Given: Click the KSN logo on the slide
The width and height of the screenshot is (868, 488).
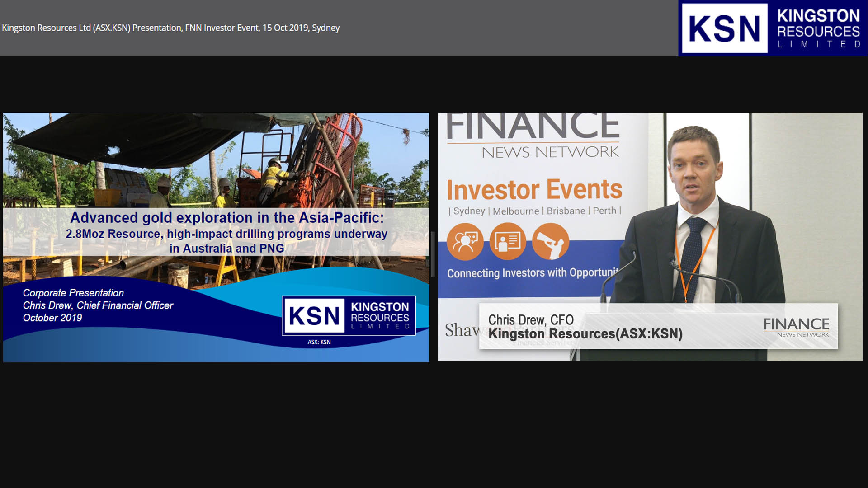Looking at the screenshot, I should (x=349, y=315).
